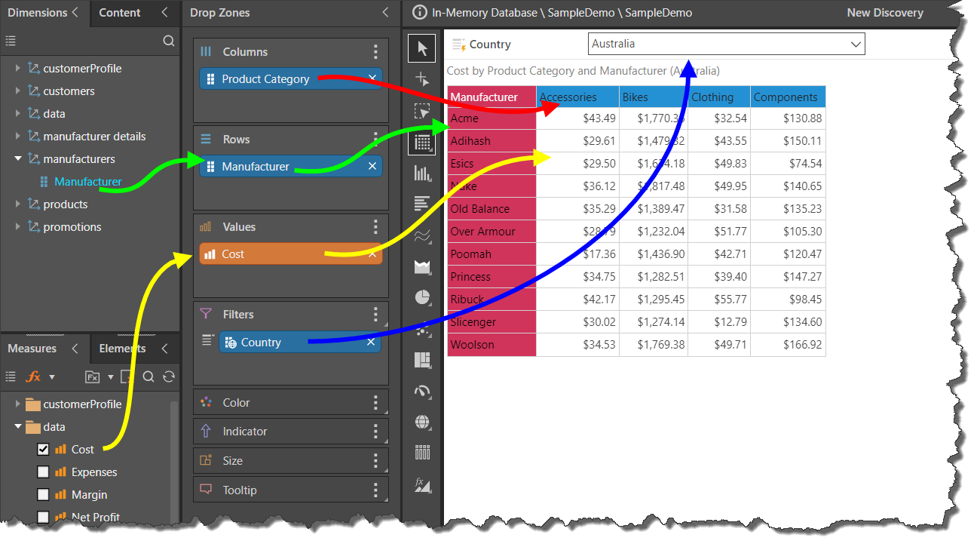The image size is (980, 547).
Task: Check the Expenses measure checkbox
Action: (43, 472)
